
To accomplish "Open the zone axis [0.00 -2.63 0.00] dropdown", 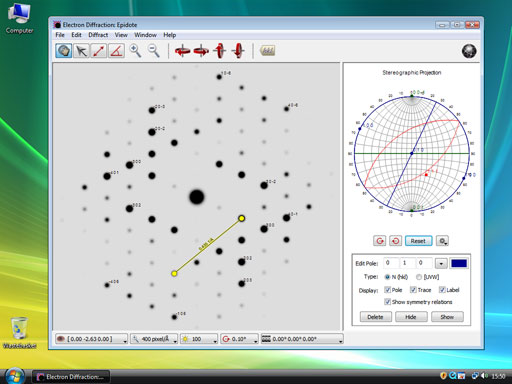I will point(91,339).
